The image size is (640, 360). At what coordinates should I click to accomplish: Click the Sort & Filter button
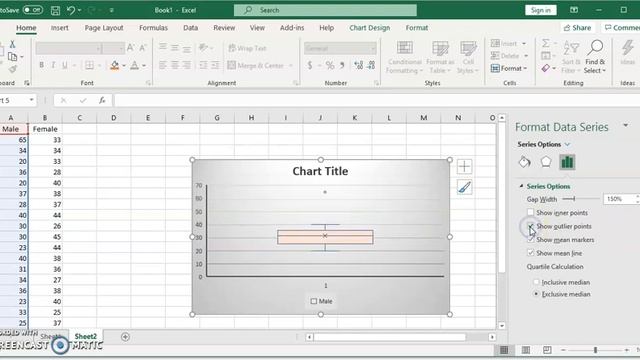(571, 57)
